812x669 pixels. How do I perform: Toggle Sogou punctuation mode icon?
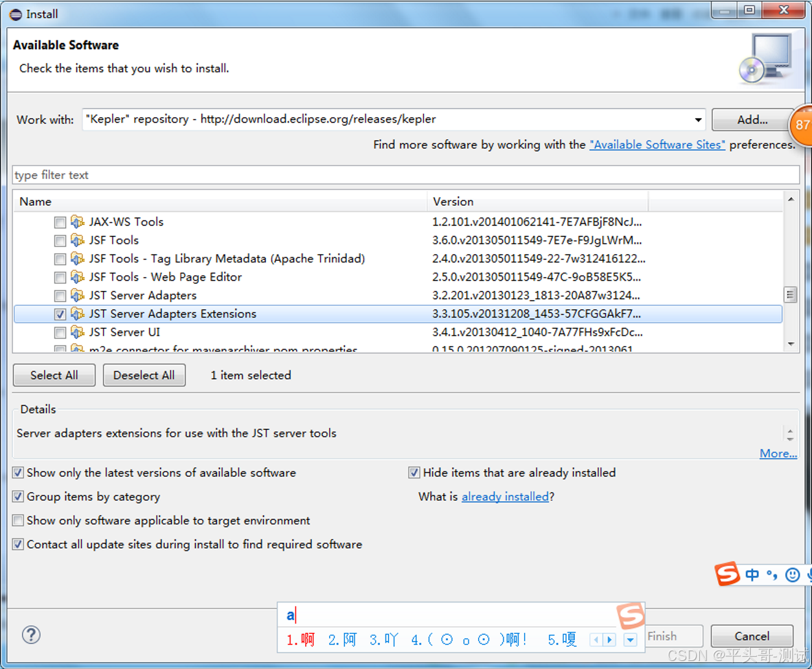pyautogui.click(x=772, y=575)
